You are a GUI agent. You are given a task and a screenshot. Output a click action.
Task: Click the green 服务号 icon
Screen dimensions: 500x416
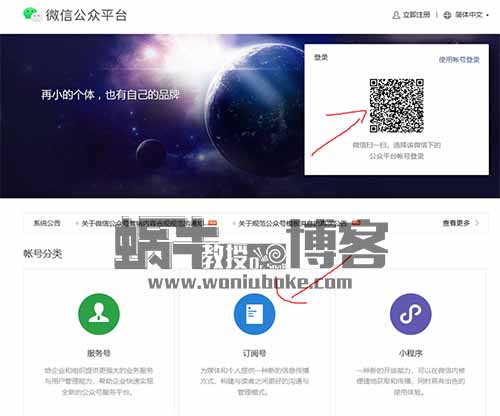point(99,314)
